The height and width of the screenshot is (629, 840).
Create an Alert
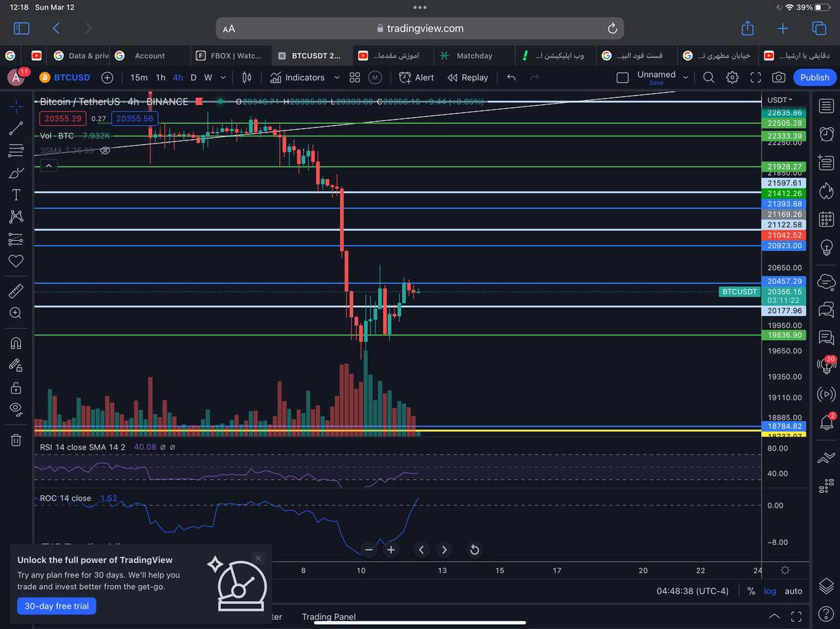(x=416, y=78)
